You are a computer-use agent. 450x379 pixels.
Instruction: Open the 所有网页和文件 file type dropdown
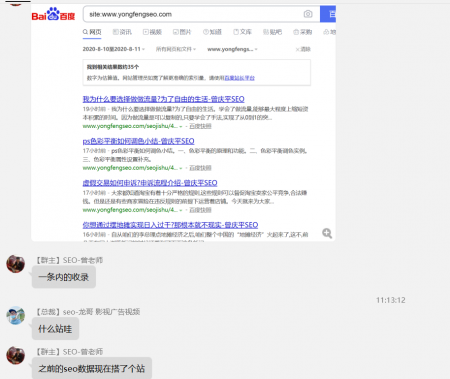[x=176, y=49]
